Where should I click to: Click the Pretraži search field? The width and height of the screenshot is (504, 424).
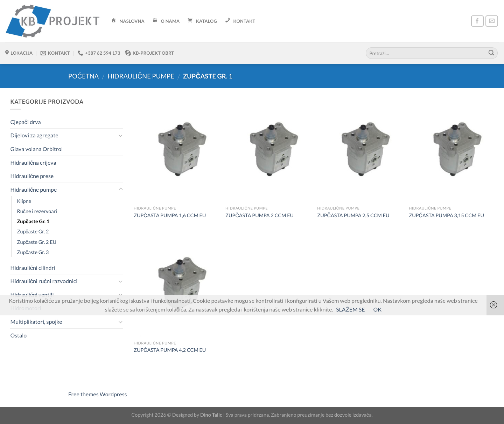pyautogui.click(x=427, y=53)
